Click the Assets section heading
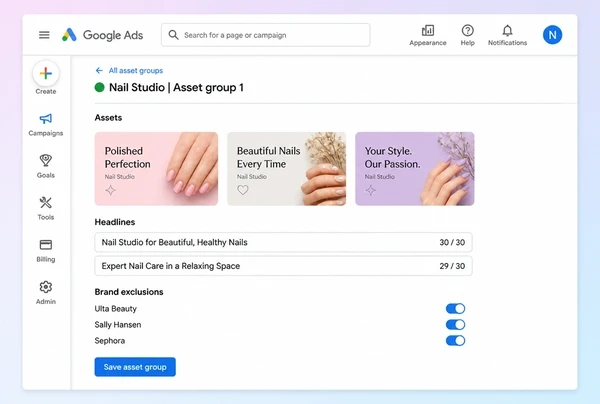600x404 pixels. coord(108,117)
